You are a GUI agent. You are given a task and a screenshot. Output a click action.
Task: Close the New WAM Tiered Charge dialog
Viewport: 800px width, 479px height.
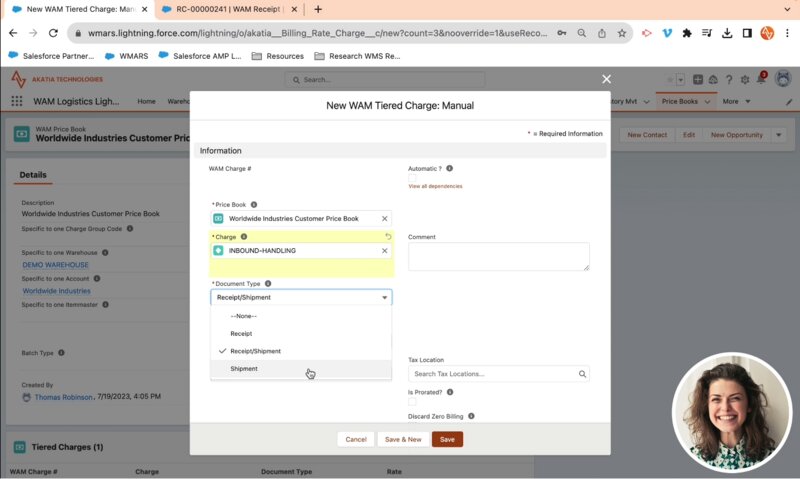point(606,79)
